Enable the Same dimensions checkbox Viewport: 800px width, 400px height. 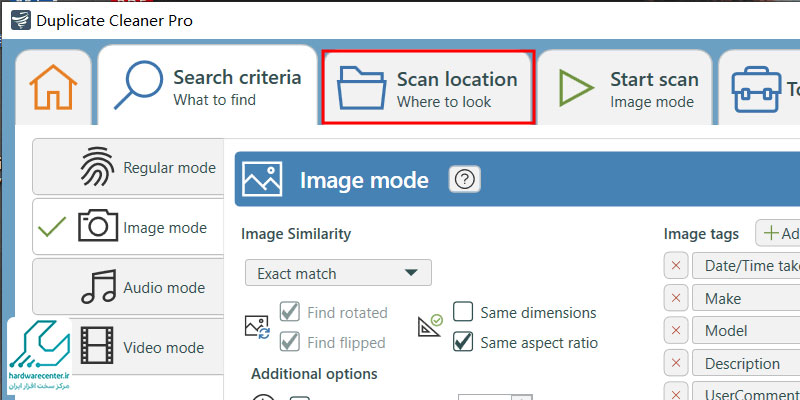pos(463,312)
